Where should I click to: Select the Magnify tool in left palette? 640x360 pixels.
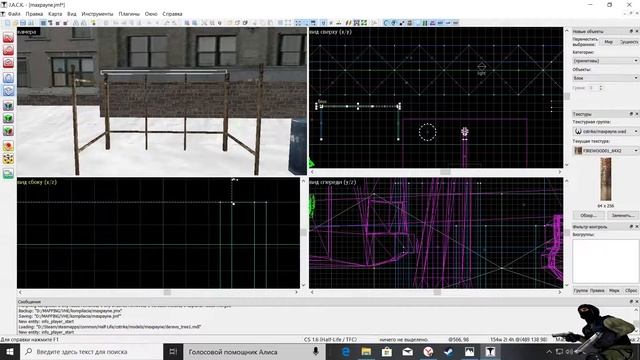point(8,50)
